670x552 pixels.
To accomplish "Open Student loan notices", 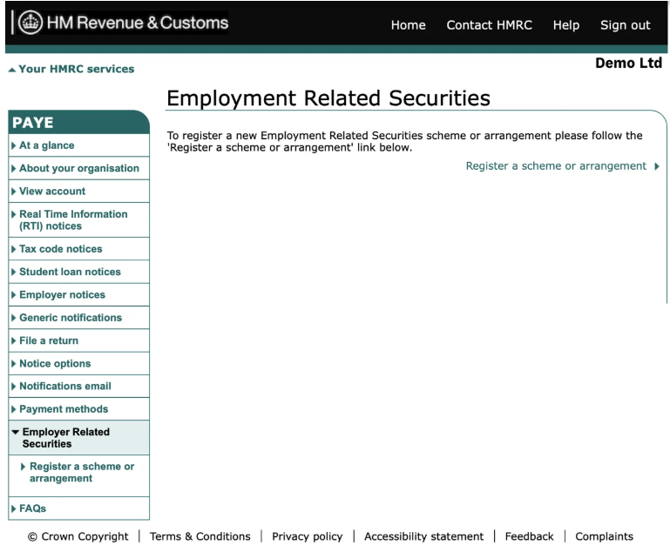I will [70, 272].
